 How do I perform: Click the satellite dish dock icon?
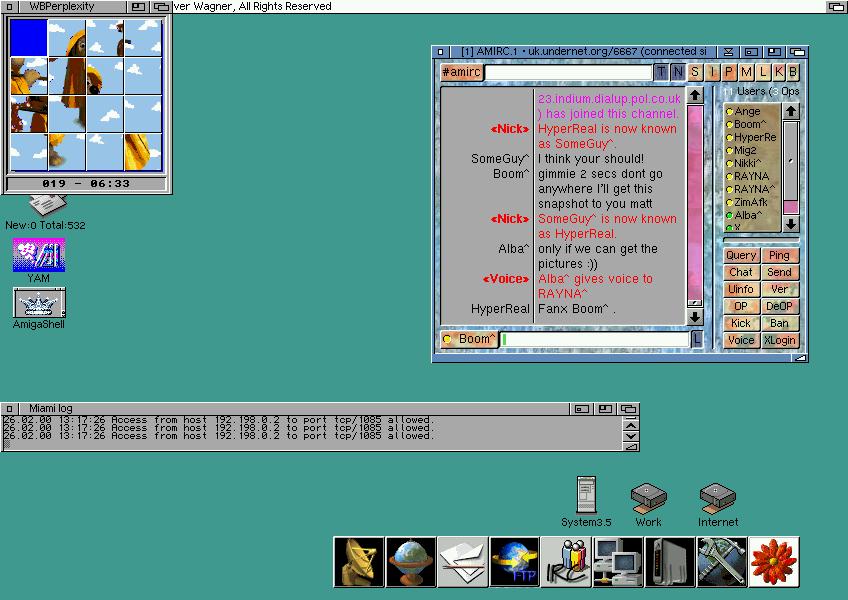[x=359, y=562]
